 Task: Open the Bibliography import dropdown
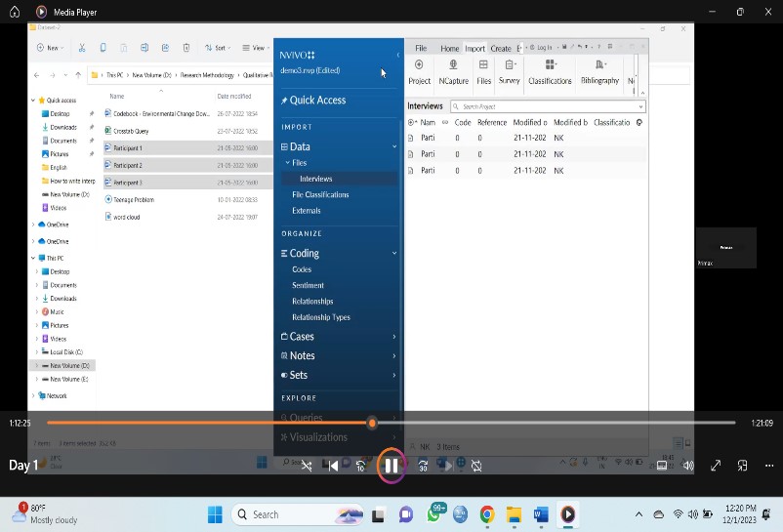[599, 72]
